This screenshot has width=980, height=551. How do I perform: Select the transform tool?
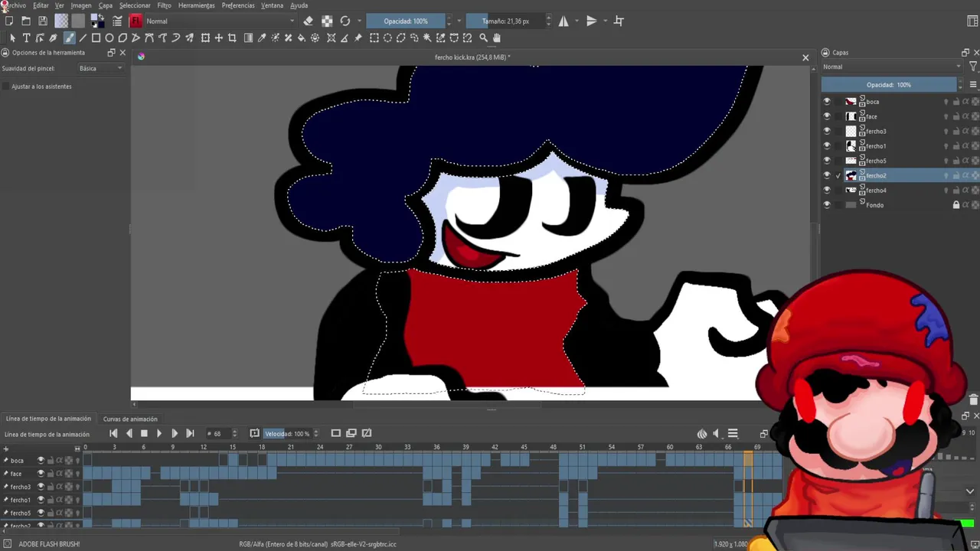click(205, 37)
